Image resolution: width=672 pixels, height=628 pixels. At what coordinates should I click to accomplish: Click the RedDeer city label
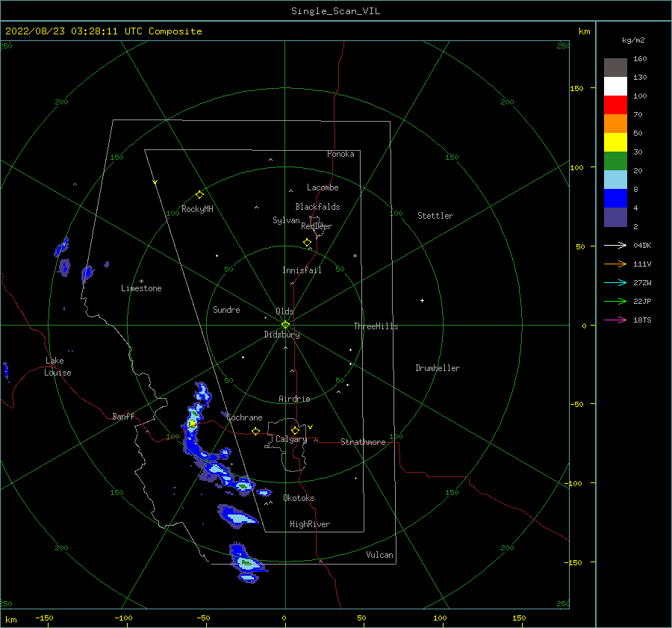tap(317, 226)
